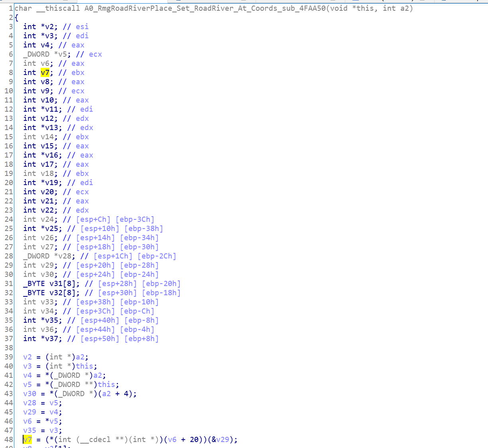
Task: Click *v19 in the 'int *v19;' declaration
Action: [x=49, y=183]
